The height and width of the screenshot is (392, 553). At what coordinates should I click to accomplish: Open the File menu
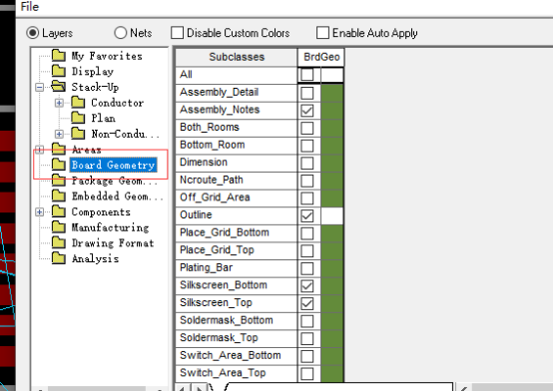coord(30,7)
